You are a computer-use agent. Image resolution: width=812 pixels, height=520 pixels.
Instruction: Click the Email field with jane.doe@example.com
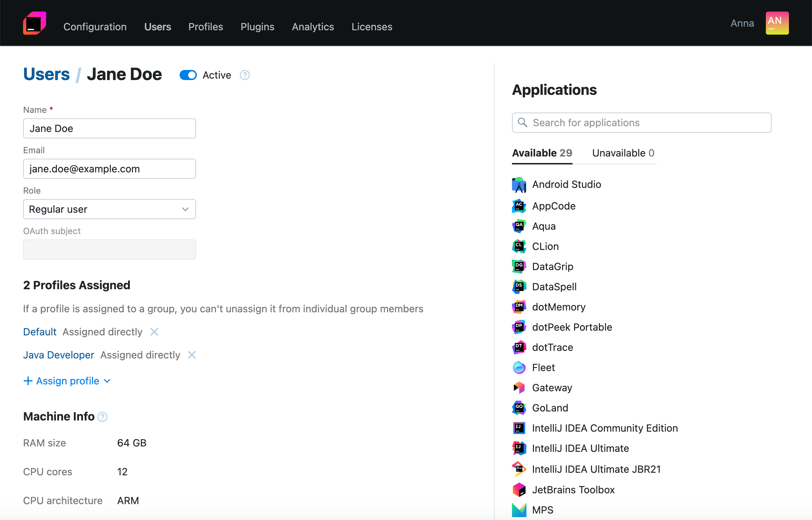tap(110, 169)
